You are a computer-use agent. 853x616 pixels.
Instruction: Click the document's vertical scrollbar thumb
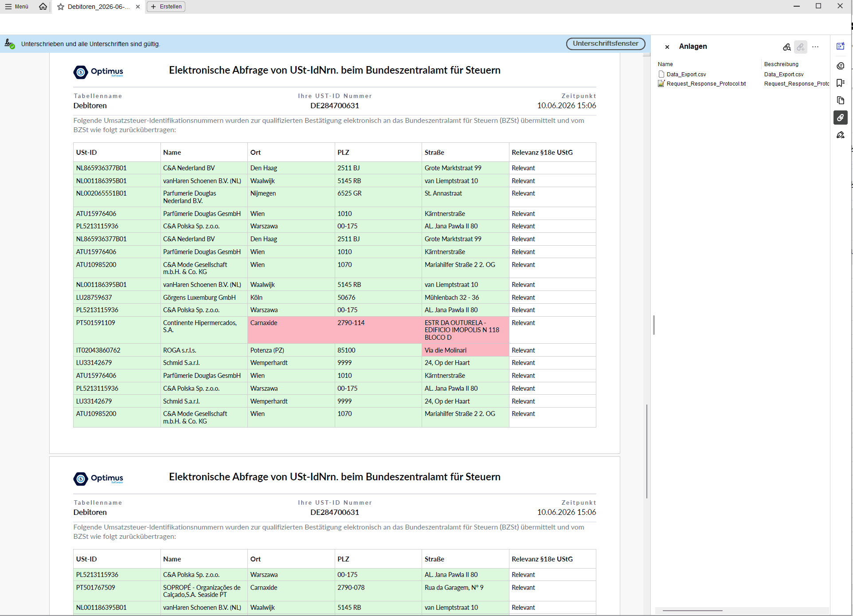click(x=647, y=451)
